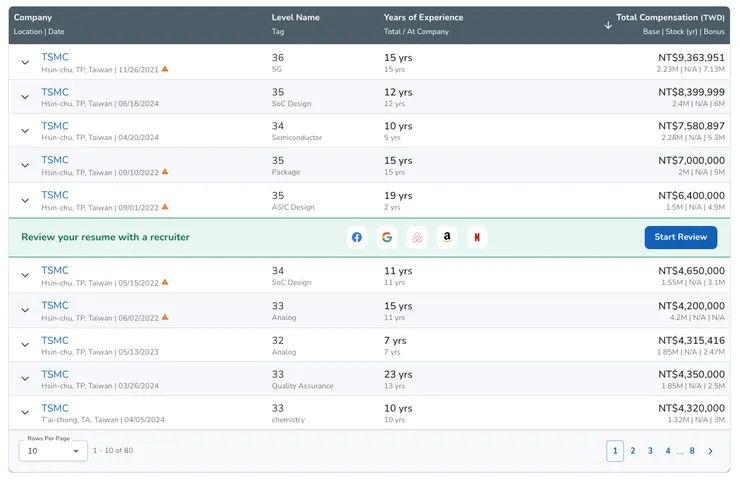This screenshot has width=740, height=482.
Task: Click the Facebook company icon
Action: pos(357,237)
